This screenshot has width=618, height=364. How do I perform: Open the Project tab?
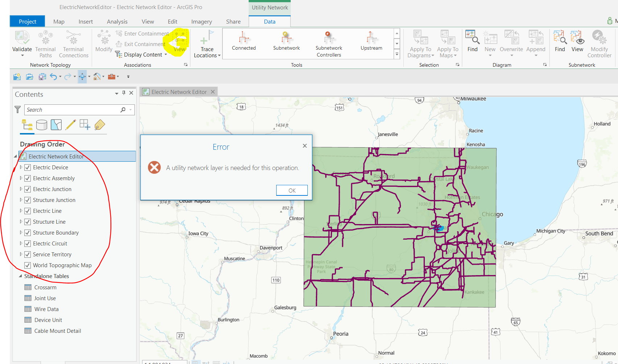28,21
